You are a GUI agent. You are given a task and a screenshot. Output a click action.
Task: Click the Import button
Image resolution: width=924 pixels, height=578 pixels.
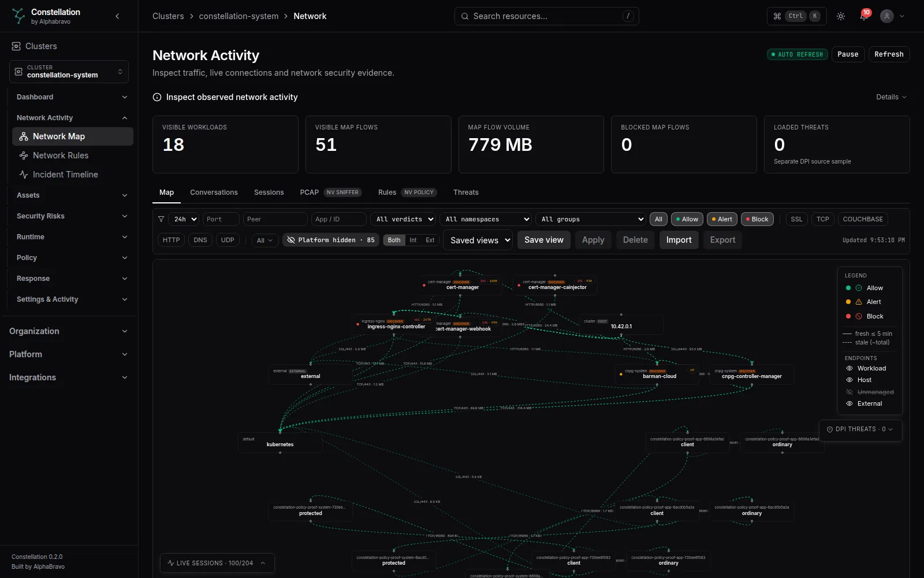(x=679, y=240)
